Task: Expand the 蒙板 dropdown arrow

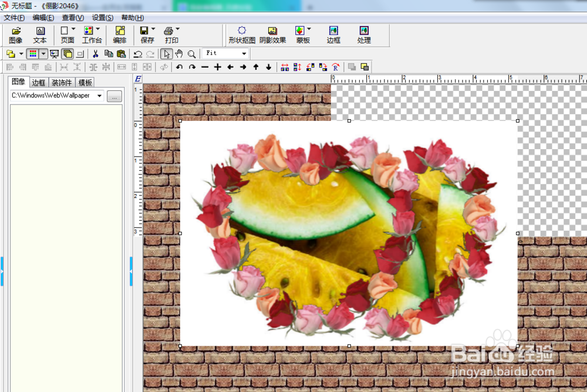Action: click(309, 29)
